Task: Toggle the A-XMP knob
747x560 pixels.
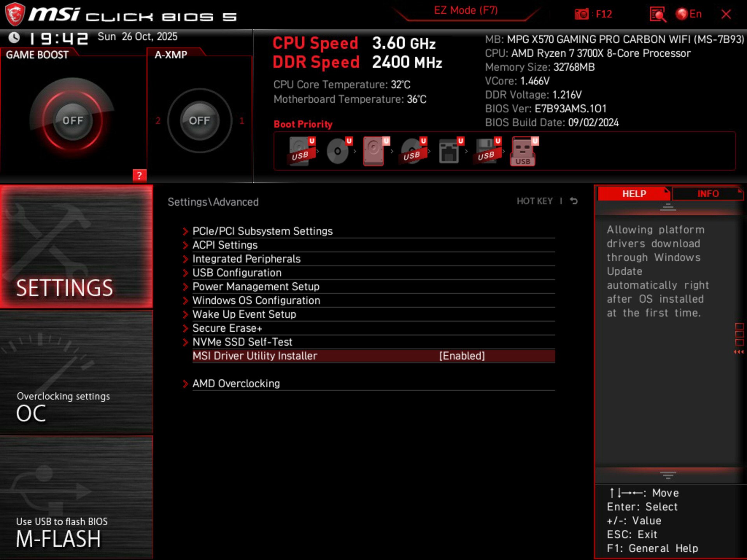Action: [x=199, y=121]
